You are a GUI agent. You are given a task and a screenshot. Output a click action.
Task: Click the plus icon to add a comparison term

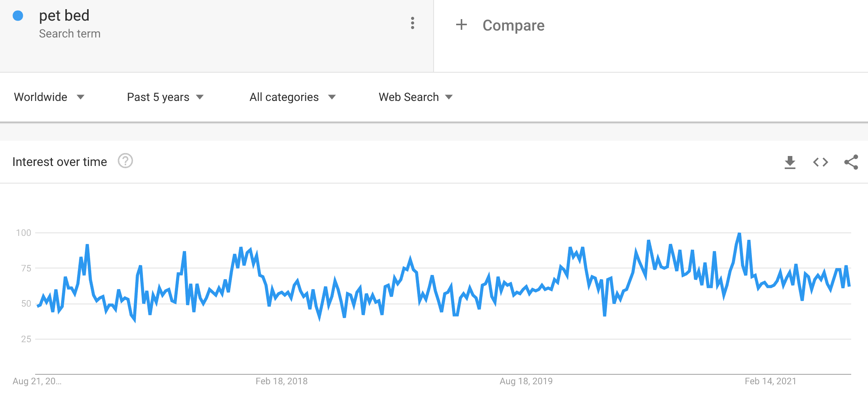point(462,25)
